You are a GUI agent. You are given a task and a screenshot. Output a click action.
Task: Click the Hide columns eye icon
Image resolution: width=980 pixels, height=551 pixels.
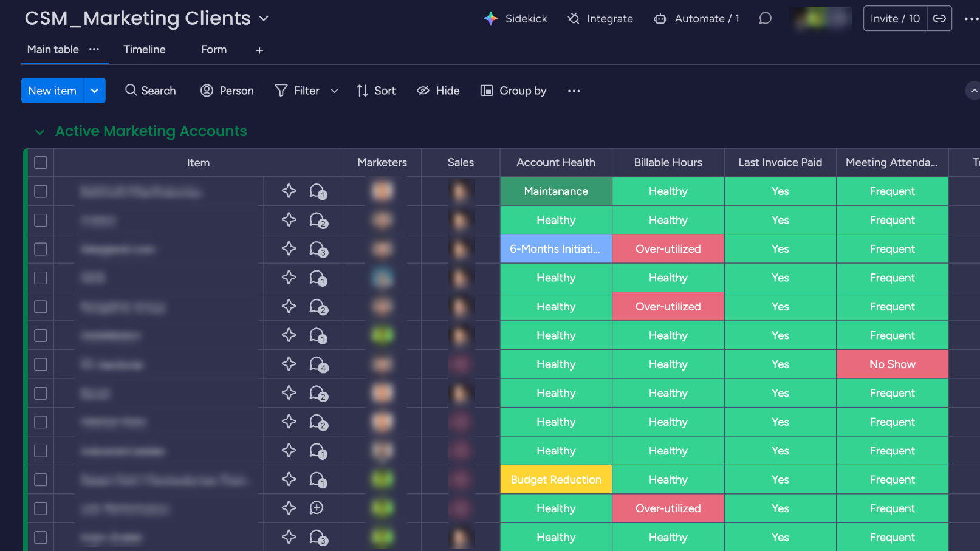423,91
